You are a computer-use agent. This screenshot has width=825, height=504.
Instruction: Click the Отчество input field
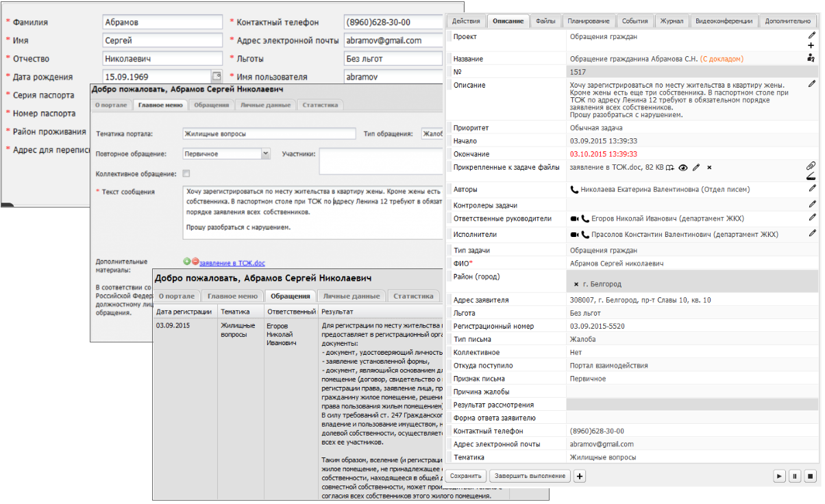162,59
